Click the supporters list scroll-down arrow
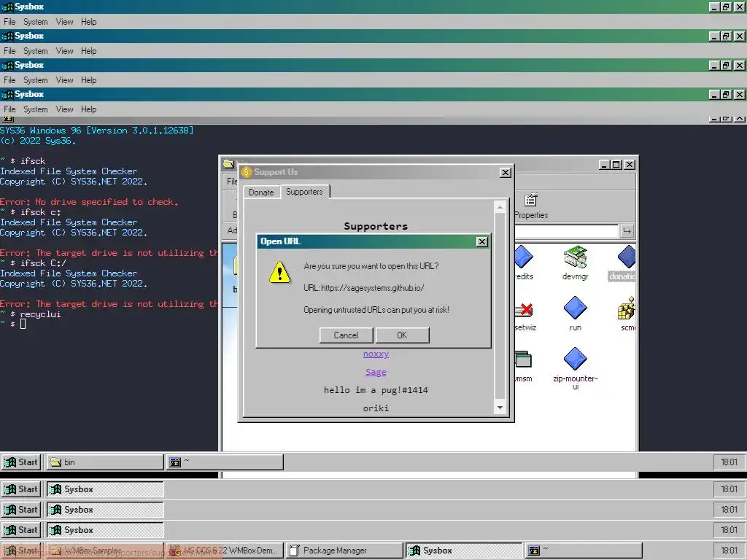The image size is (747, 560). pos(500,408)
